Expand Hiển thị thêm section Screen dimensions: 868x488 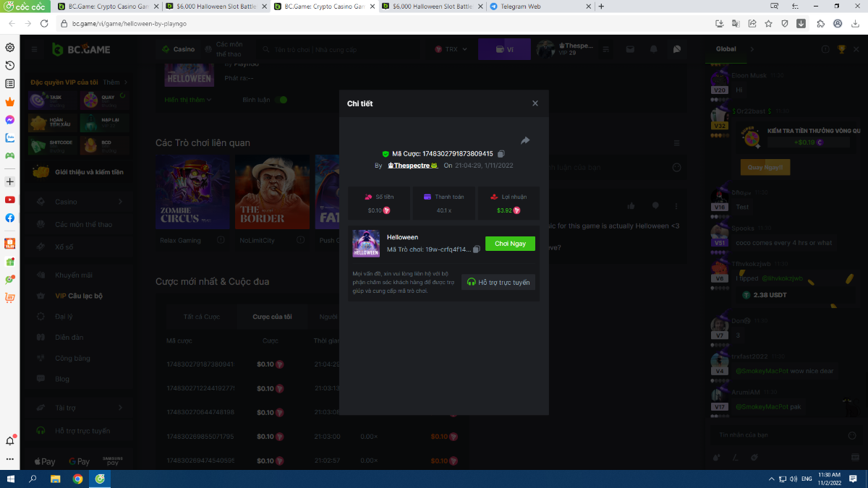pos(187,100)
